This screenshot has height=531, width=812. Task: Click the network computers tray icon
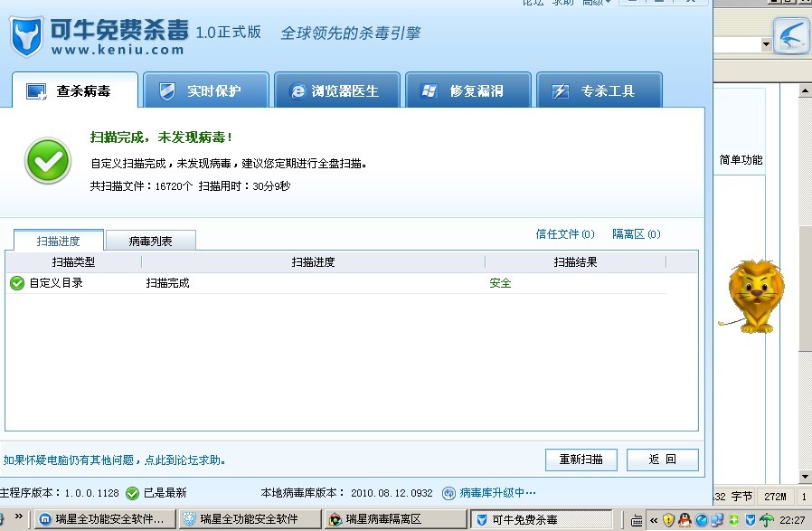coord(717,519)
